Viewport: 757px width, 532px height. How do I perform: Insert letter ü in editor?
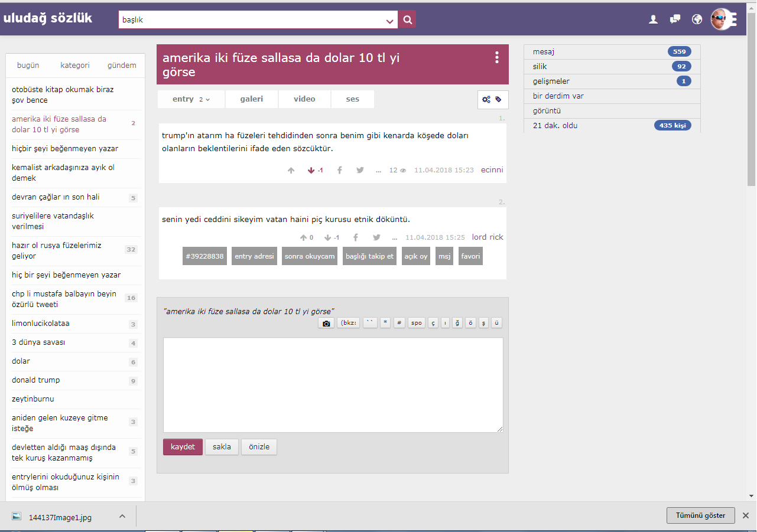pyautogui.click(x=497, y=323)
